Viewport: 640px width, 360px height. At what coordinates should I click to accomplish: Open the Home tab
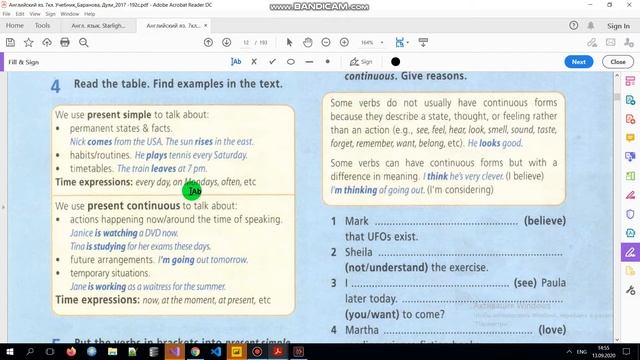15,25
